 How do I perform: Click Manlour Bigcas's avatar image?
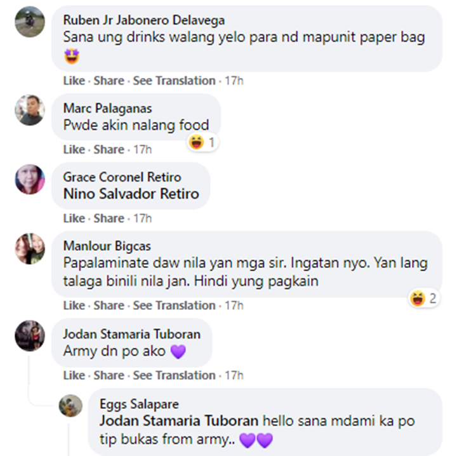pos(30,248)
